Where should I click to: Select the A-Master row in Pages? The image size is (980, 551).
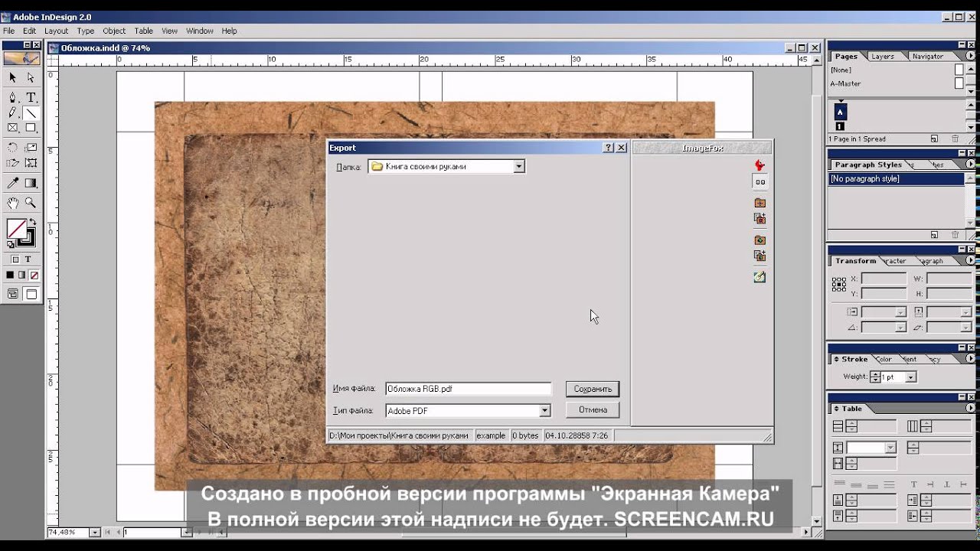(897, 83)
